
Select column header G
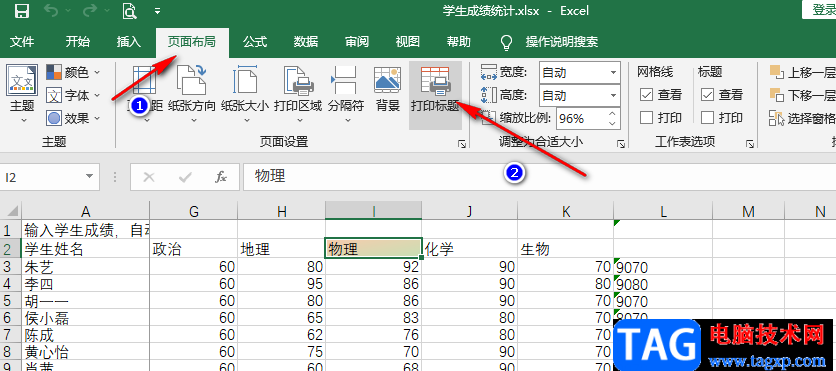(x=194, y=212)
